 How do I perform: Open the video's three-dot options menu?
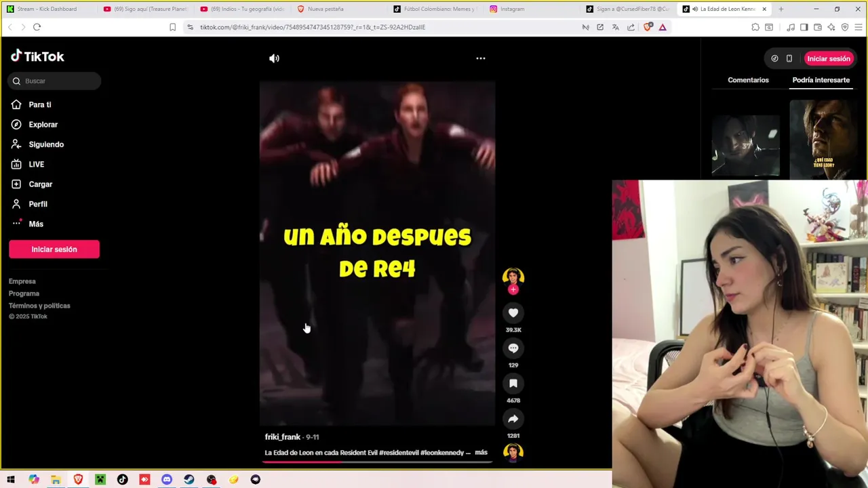coord(480,58)
